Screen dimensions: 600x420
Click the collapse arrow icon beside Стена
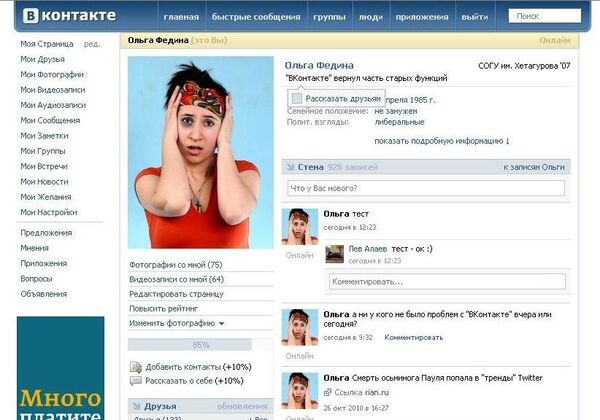pyautogui.click(x=290, y=167)
